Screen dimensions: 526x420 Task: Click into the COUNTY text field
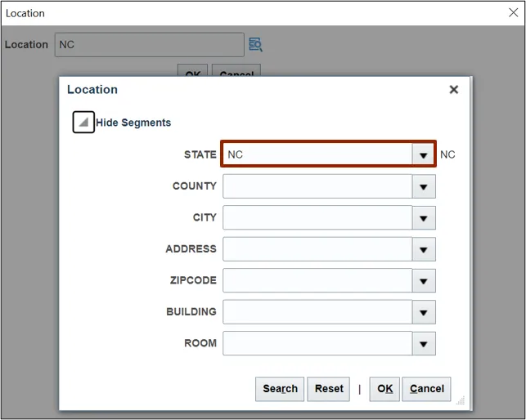317,186
